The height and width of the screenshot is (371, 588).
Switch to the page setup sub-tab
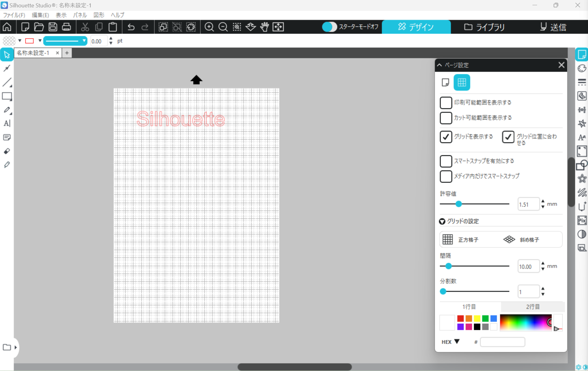click(445, 82)
